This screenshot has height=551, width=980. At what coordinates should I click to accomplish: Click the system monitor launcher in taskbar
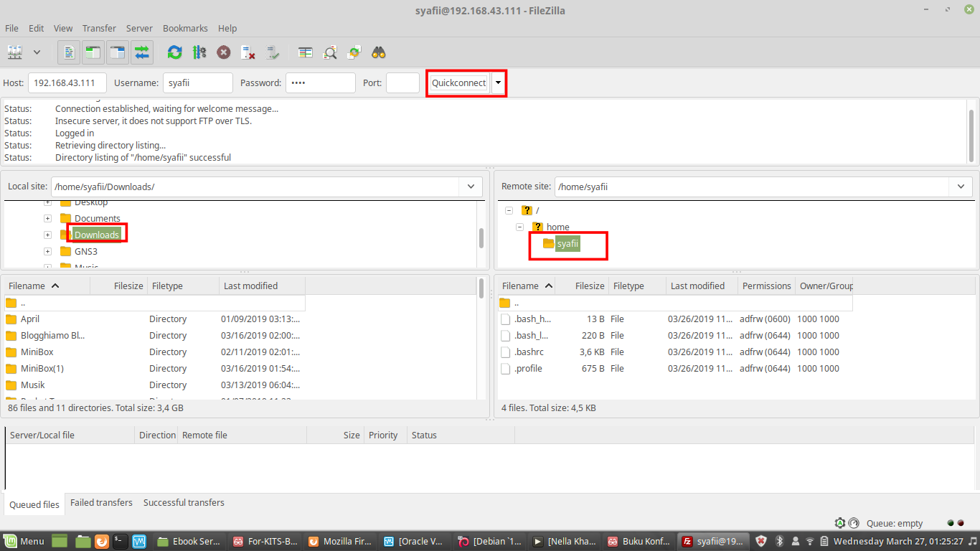pos(139,541)
